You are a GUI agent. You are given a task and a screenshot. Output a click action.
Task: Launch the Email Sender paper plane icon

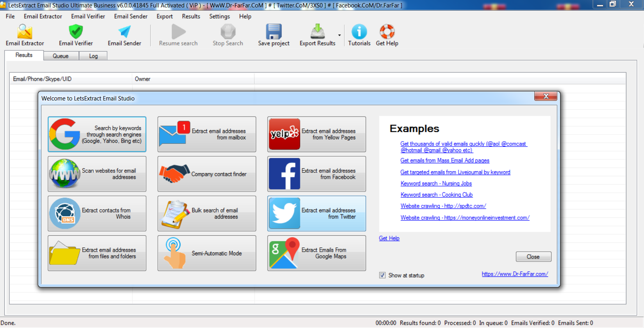124,32
